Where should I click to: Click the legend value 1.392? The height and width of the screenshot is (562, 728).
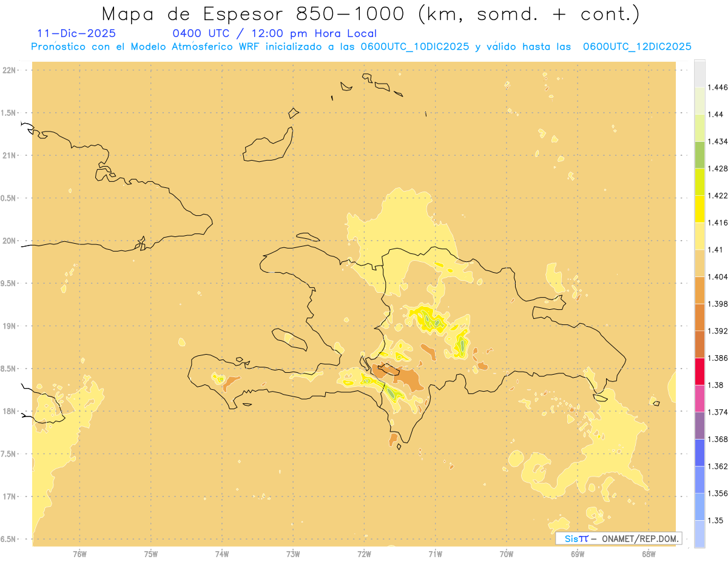tap(718, 331)
